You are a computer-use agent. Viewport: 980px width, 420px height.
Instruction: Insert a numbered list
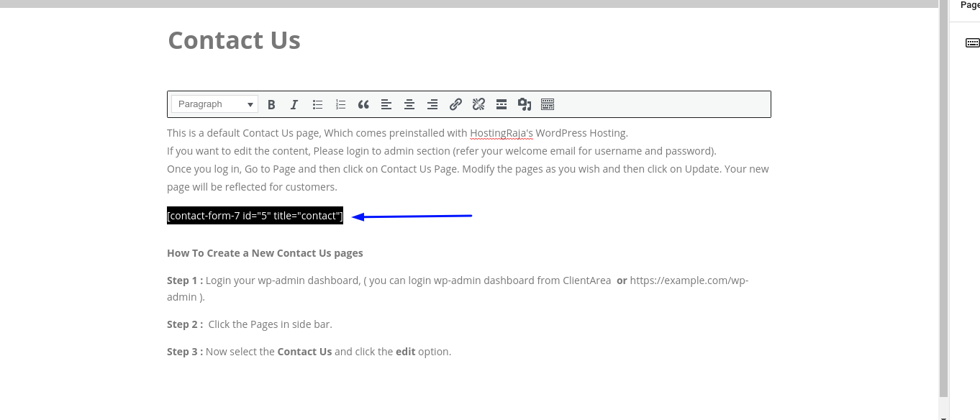click(340, 105)
